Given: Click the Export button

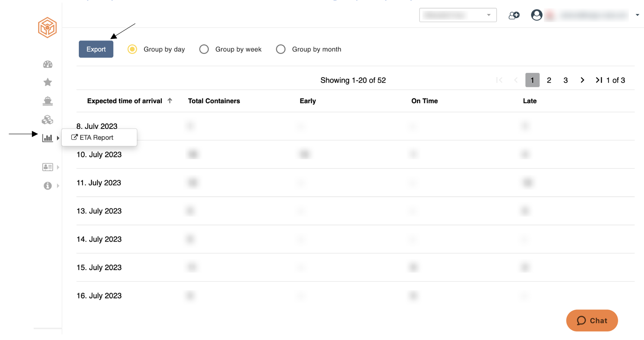Looking at the screenshot, I should (x=96, y=49).
